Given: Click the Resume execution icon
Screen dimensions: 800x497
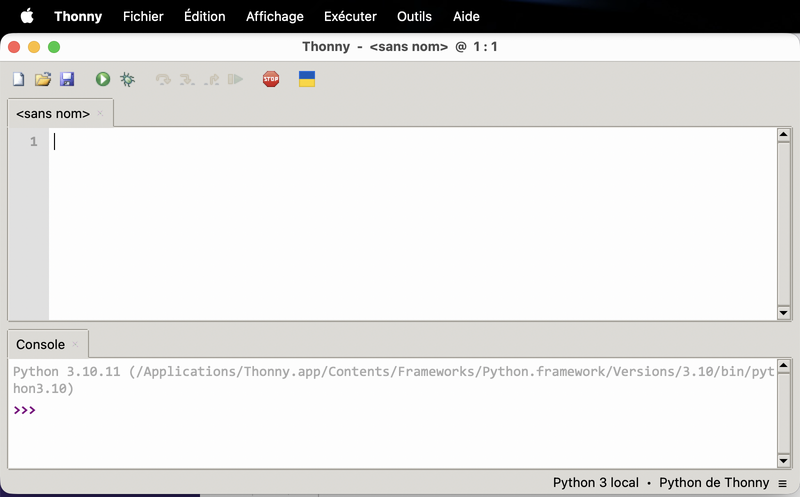Looking at the screenshot, I should tap(235, 79).
